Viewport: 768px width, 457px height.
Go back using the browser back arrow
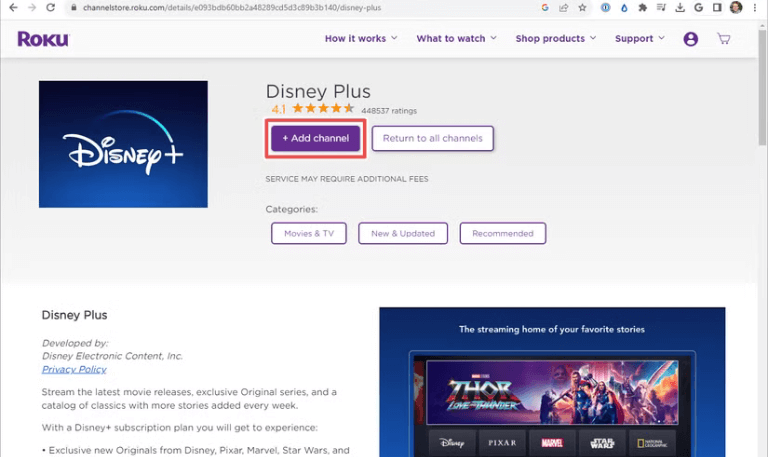coord(13,7)
